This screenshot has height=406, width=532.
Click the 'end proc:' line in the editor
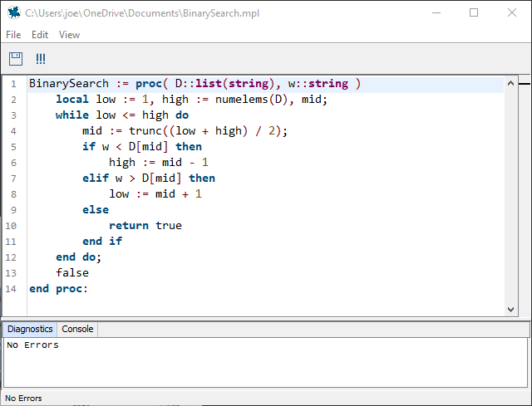click(58, 288)
